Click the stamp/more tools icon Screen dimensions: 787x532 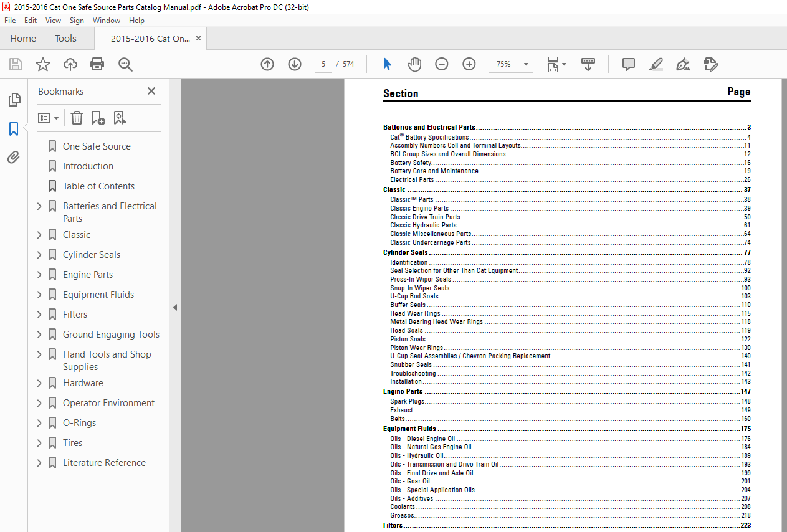[x=710, y=64]
